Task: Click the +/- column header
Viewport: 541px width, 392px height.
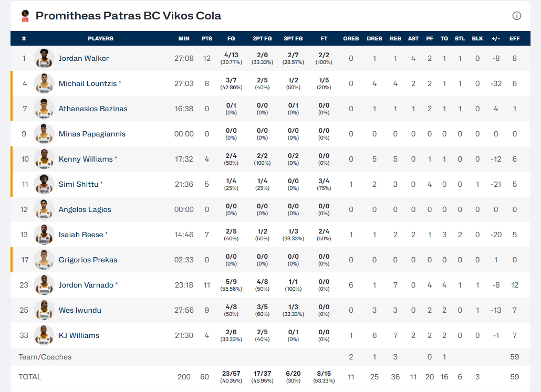Action: point(495,38)
